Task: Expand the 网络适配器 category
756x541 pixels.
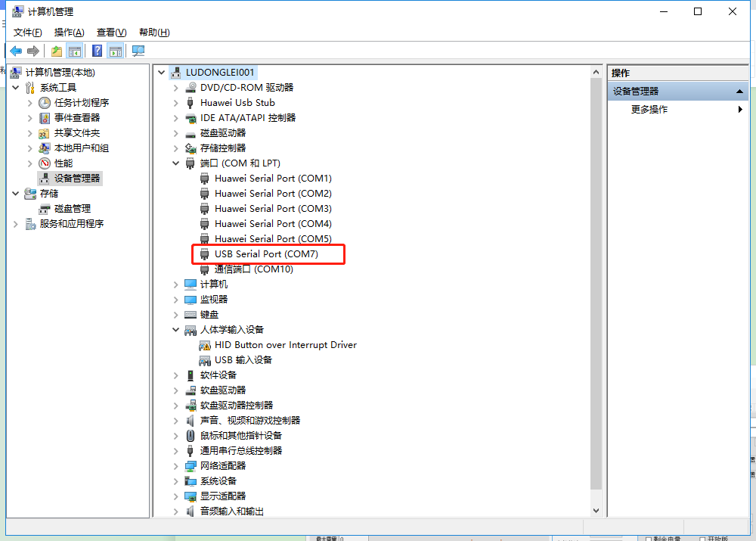Action: click(176, 466)
